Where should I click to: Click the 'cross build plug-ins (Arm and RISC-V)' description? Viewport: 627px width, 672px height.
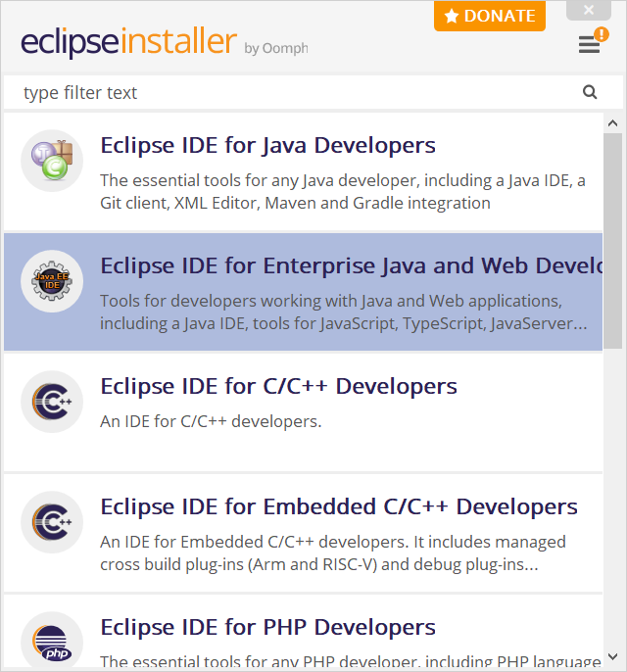[x=318, y=565]
